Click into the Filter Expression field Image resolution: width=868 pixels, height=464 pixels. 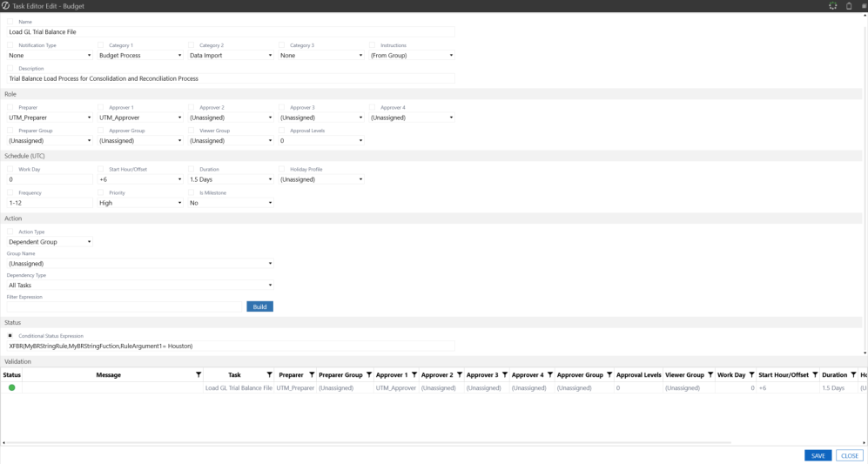click(x=124, y=306)
